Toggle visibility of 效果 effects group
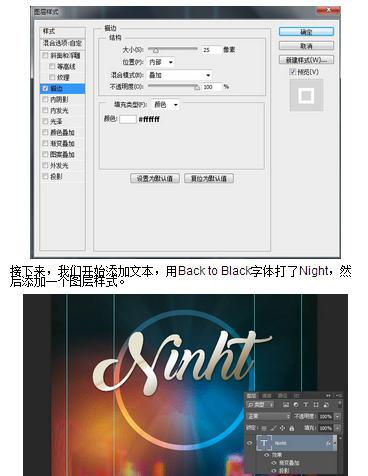This screenshot has width=368, height=476. pyautogui.click(x=266, y=455)
